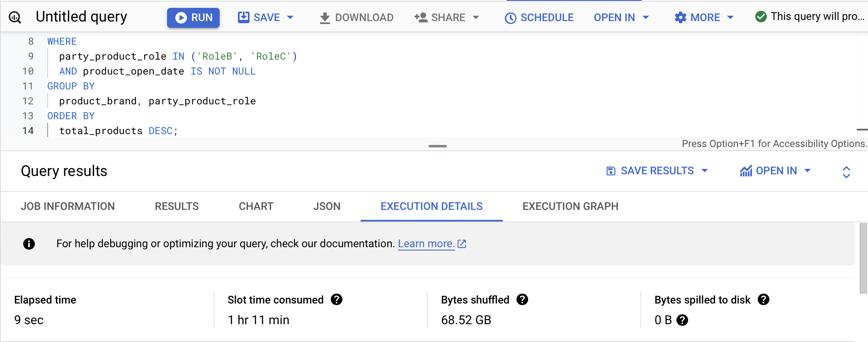The image size is (868, 342).
Task: Click the SAVE disk icon
Action: tap(244, 17)
